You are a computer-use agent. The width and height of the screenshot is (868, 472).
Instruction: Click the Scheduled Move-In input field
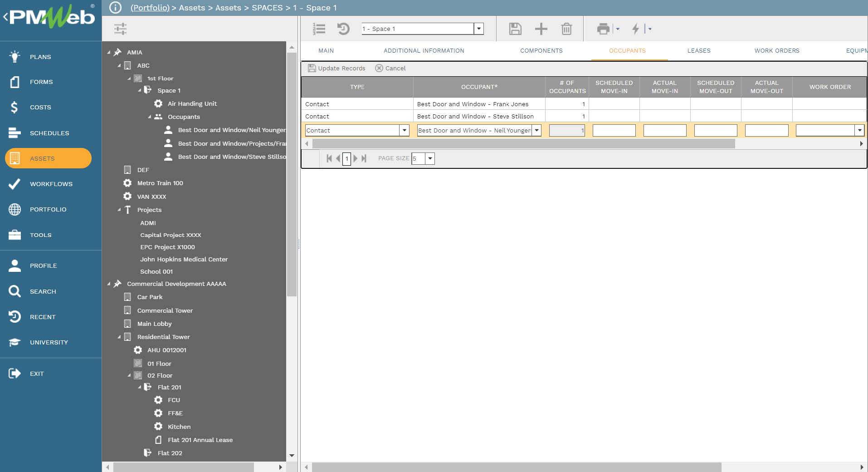614,130
